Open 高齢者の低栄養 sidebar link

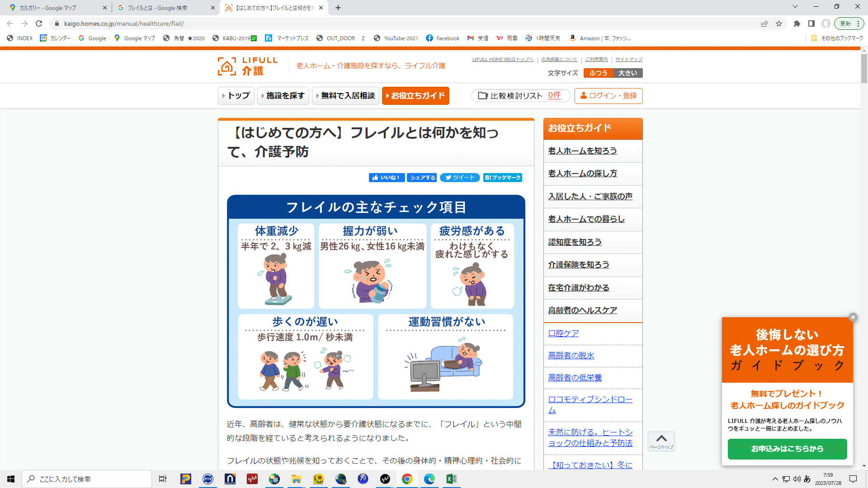pyautogui.click(x=575, y=378)
